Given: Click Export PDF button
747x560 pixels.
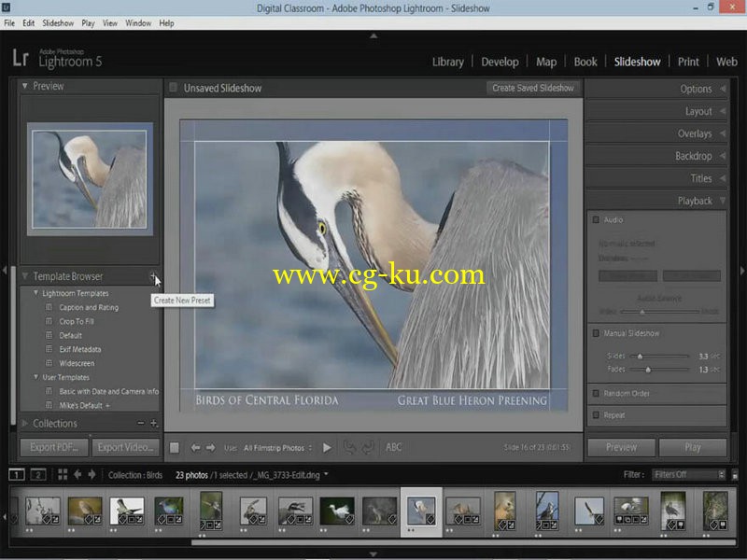Looking at the screenshot, I should [54, 448].
